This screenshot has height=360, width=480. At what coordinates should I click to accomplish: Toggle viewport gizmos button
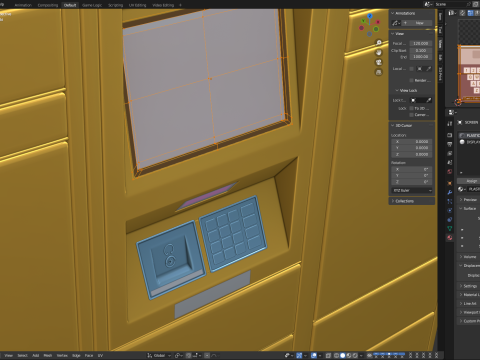299,355
